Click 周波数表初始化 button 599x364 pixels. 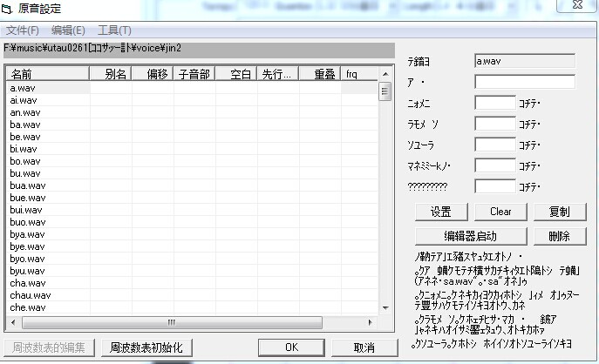pyautogui.click(x=146, y=347)
